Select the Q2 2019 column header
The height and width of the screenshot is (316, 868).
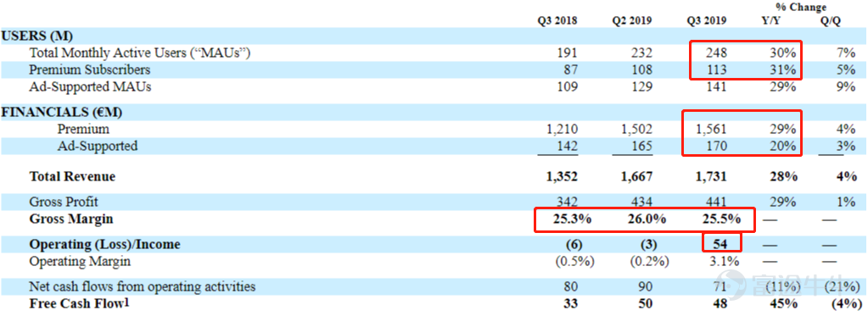click(x=631, y=21)
